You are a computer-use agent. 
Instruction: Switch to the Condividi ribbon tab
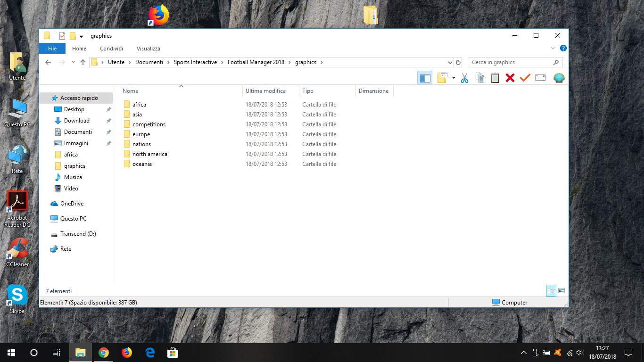coord(112,49)
